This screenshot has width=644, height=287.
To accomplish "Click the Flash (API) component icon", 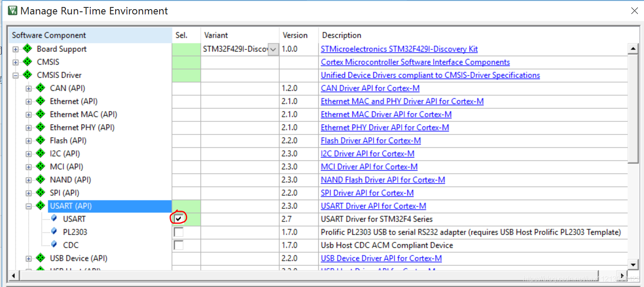I will coord(40,140).
